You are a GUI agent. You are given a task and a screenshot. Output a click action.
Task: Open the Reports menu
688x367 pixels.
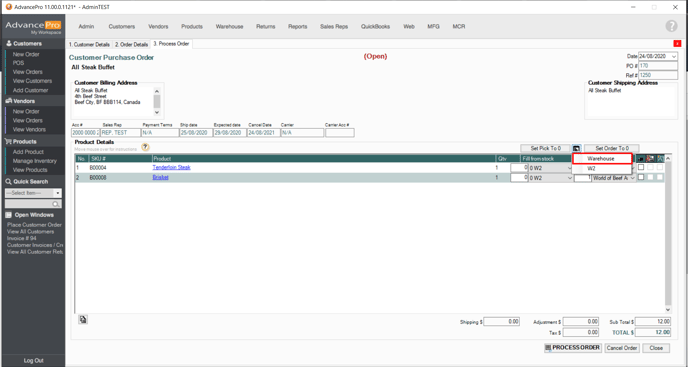(297, 26)
